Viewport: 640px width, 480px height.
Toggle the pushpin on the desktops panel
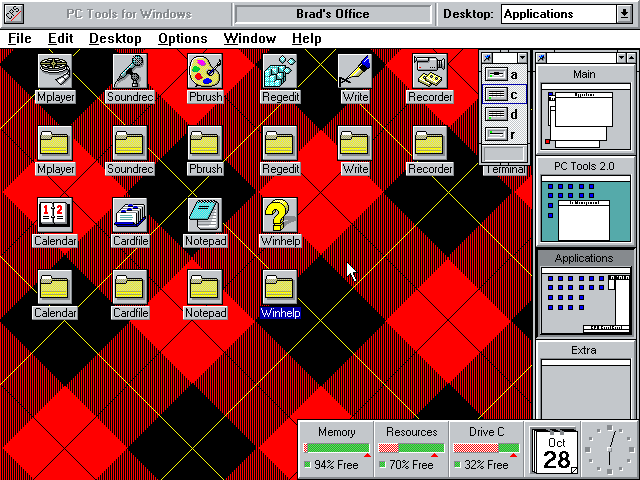point(541,58)
